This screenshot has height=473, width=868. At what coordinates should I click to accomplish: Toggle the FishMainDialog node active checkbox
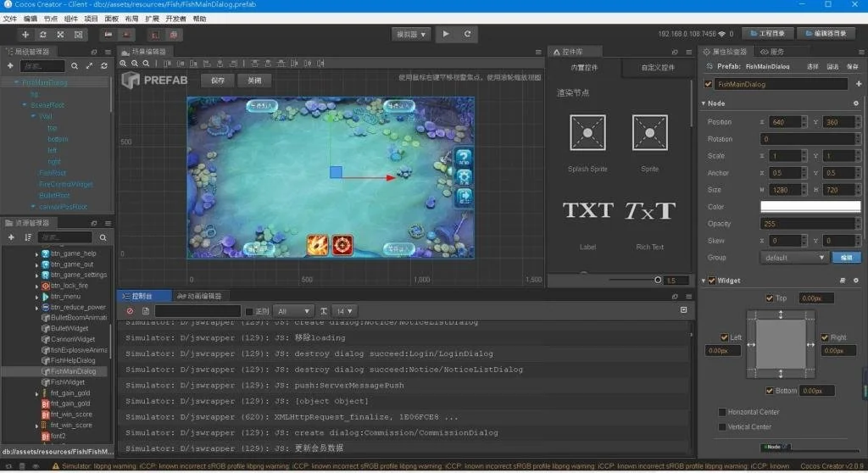click(709, 84)
